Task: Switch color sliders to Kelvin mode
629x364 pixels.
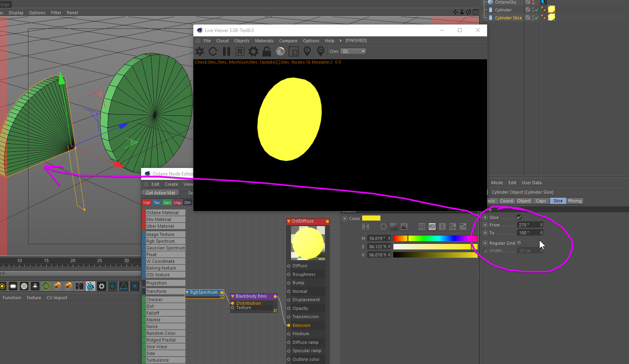Action: [x=442, y=226]
